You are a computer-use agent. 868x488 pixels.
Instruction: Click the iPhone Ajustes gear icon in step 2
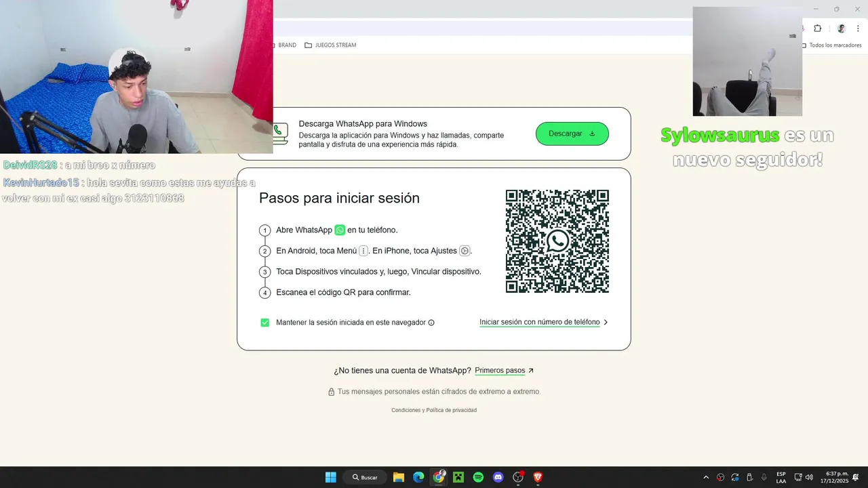point(465,251)
